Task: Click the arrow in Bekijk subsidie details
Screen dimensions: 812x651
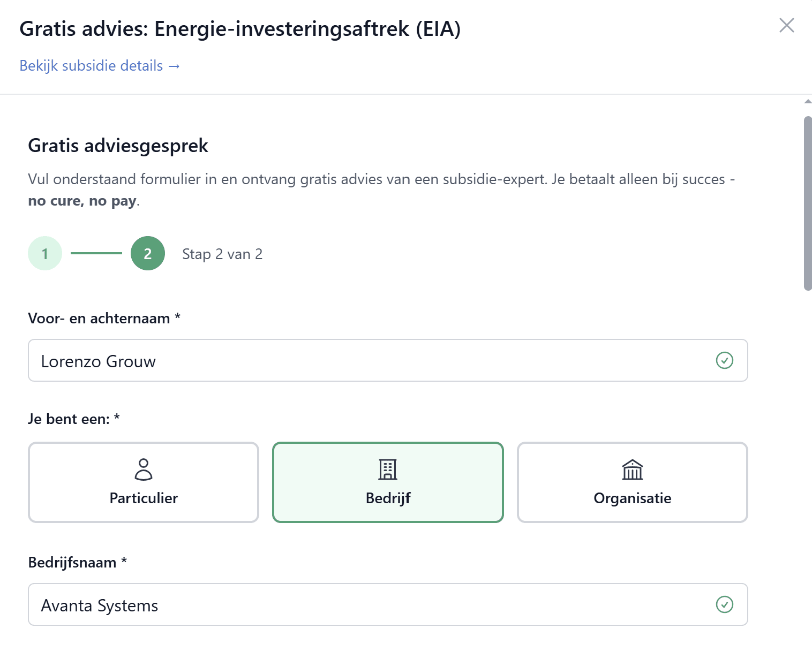Action: coord(174,65)
